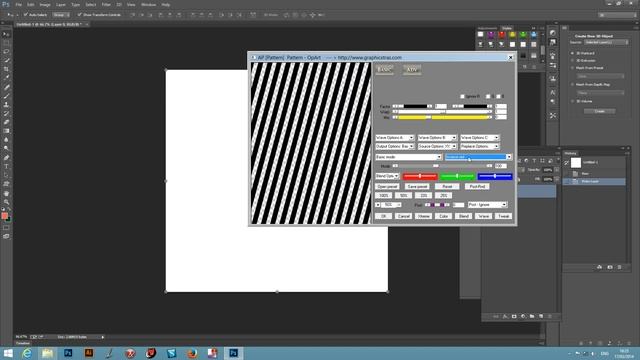Screen dimensions: 640x360
Task: Select the Zoom tool
Action: tap(6, 202)
